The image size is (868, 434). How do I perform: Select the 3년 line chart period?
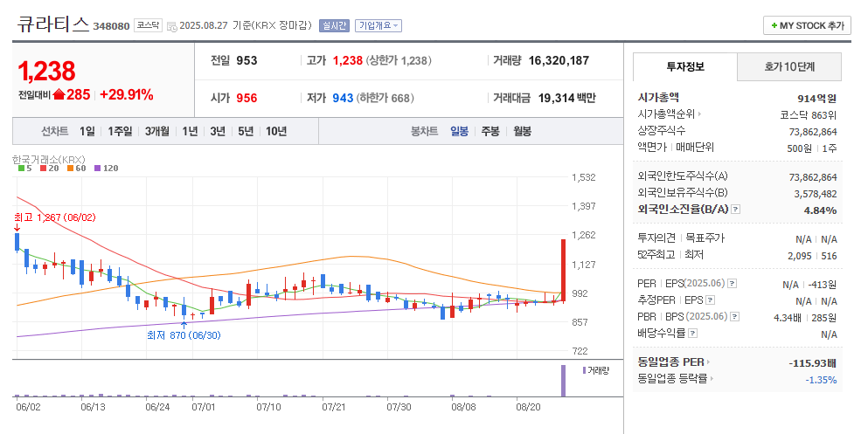[218, 131]
